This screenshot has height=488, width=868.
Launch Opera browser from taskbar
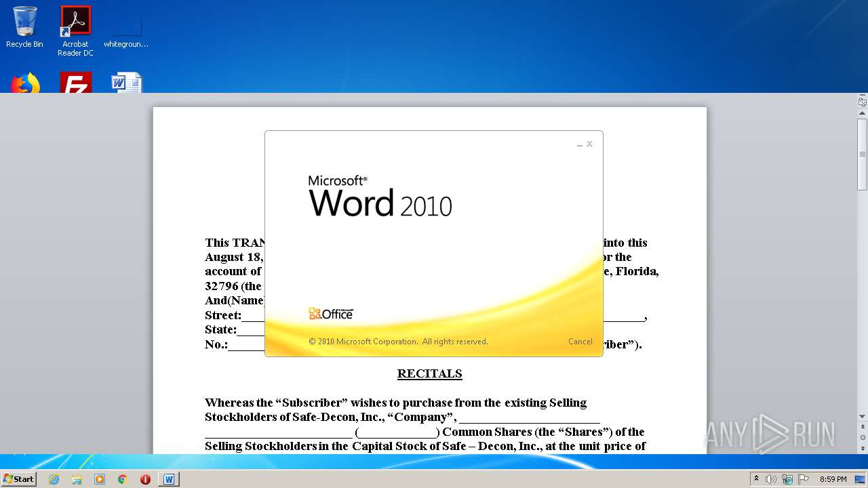tap(145, 479)
